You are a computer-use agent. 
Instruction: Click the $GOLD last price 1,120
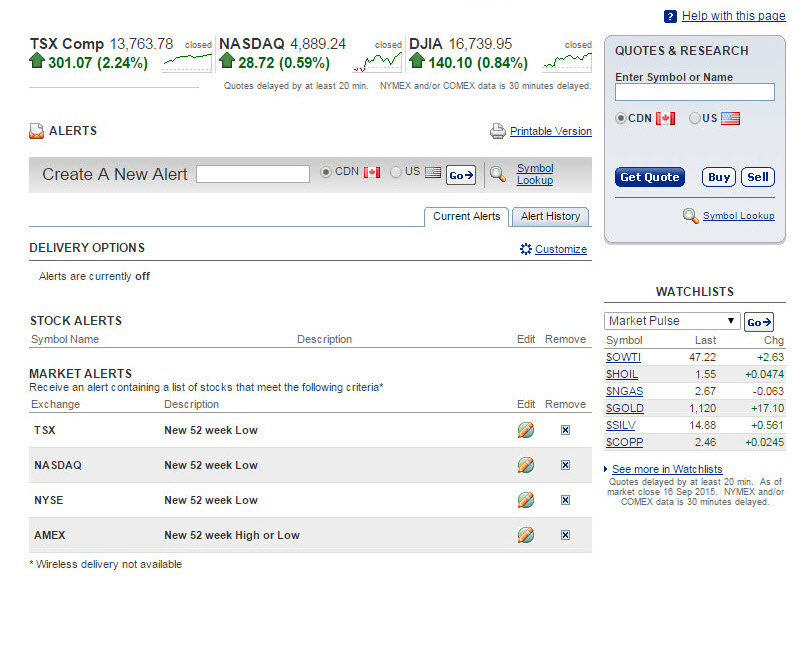click(x=702, y=408)
